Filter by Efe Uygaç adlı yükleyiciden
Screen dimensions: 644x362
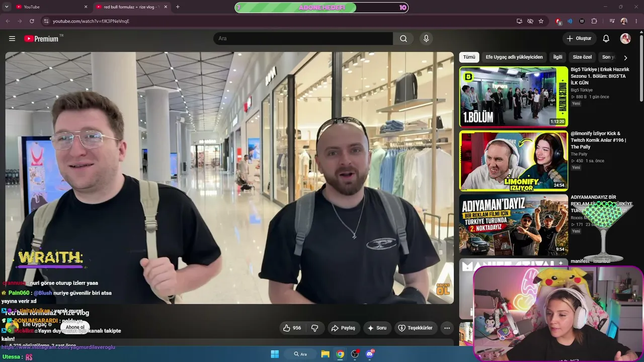[514, 57]
